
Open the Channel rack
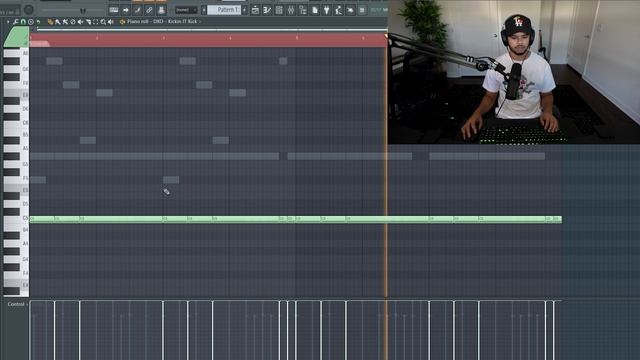pos(279,10)
